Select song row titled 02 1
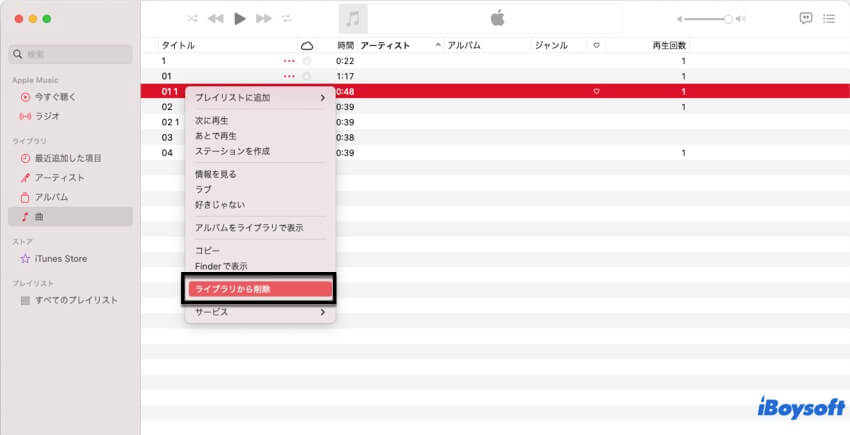Screen dimensions: 850x435 click(495, 122)
